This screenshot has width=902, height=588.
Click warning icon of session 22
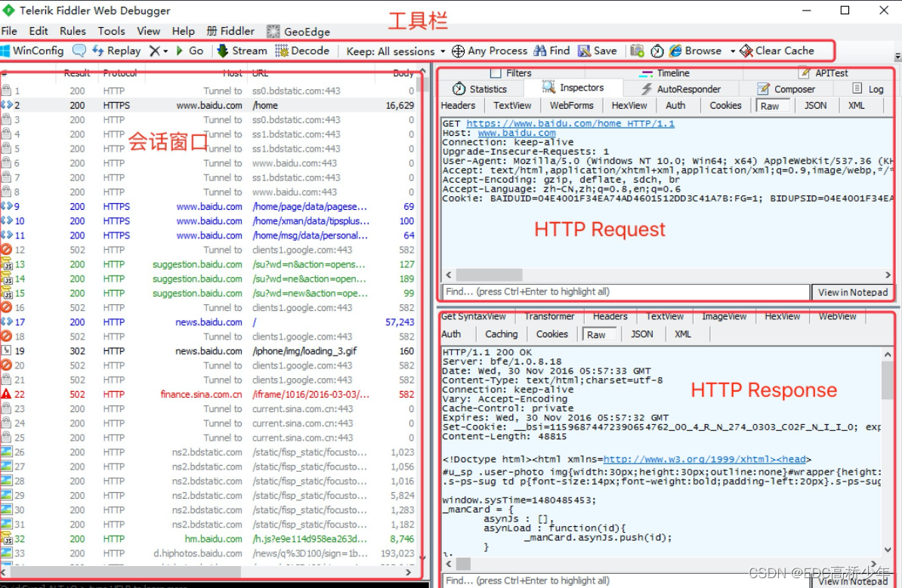point(6,394)
